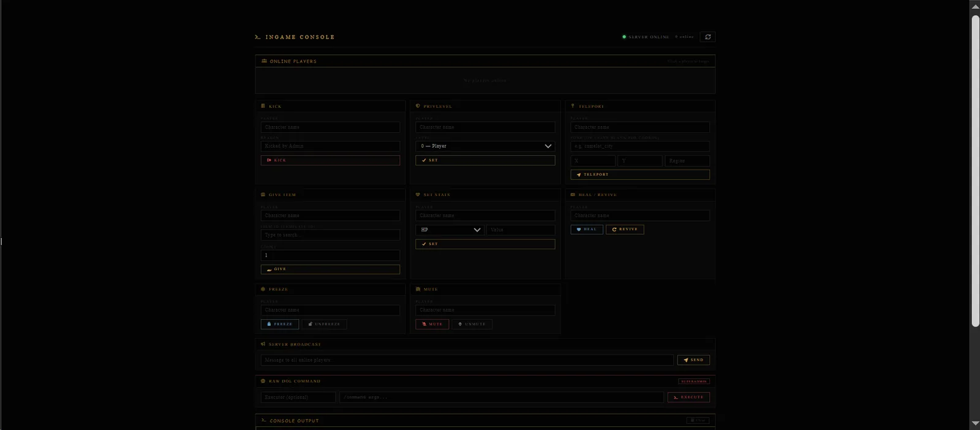Focus Character name field in Kick panel

[x=330, y=127]
